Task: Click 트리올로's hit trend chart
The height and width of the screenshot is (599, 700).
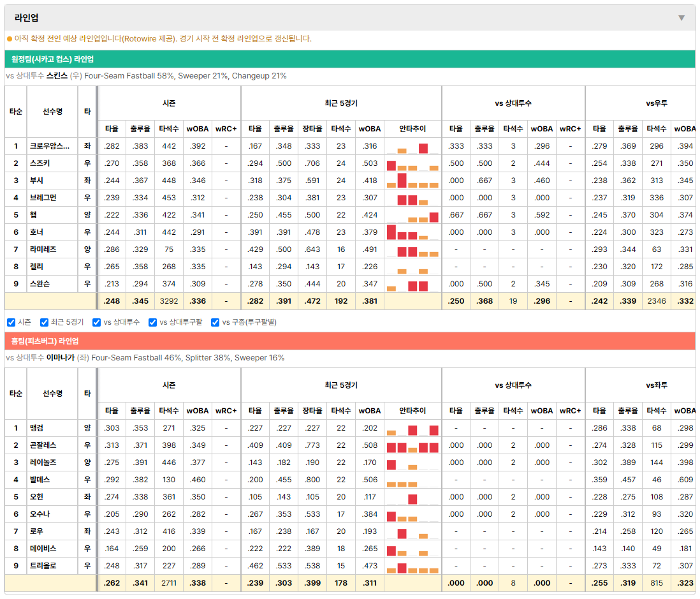Action: [x=412, y=566]
